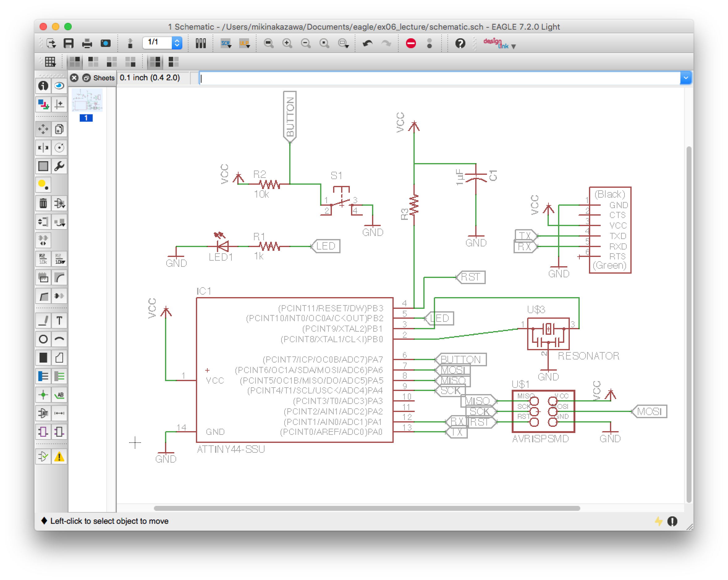Open the Display layers tool
728x580 pixels.
tap(43, 104)
